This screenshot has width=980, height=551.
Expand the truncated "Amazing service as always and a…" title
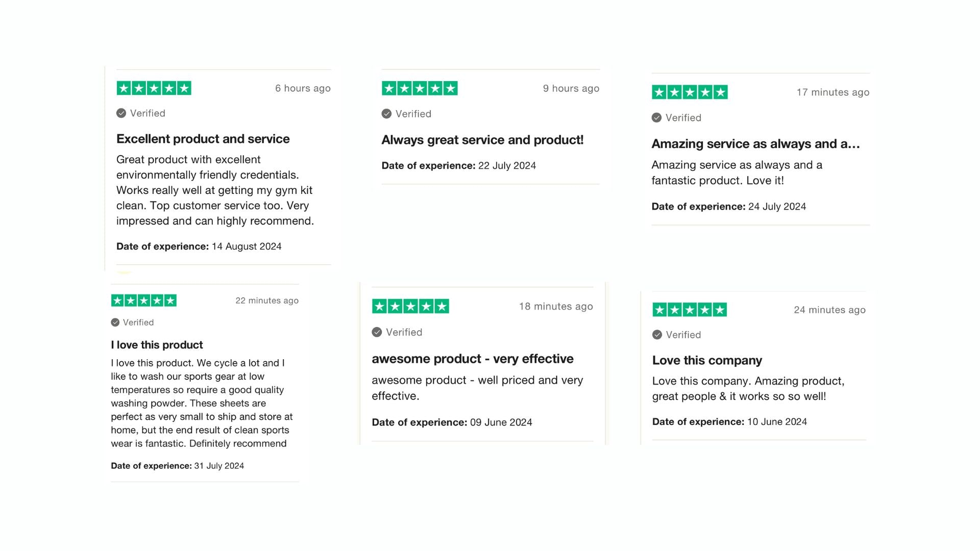pyautogui.click(x=755, y=144)
